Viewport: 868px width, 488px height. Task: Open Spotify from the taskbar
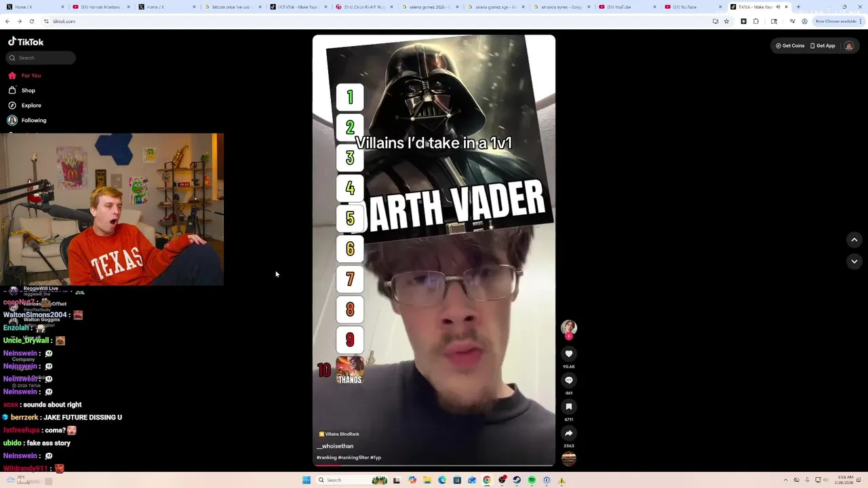pos(532,480)
